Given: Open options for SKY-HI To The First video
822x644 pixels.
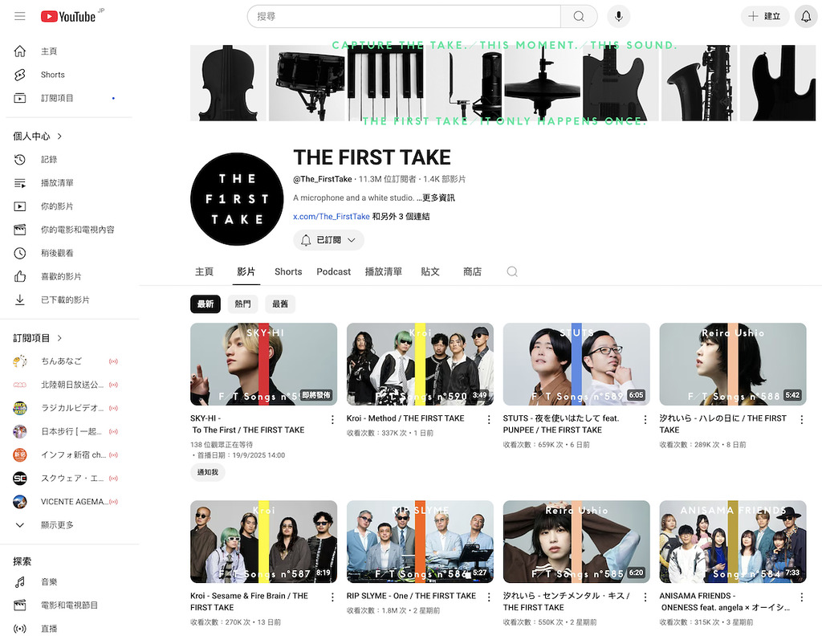Looking at the screenshot, I should [x=332, y=419].
